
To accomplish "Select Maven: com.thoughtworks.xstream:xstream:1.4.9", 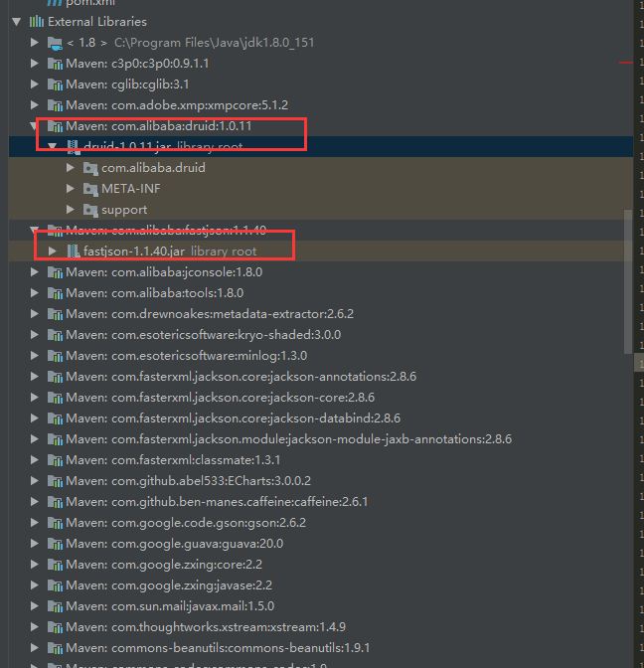I will click(321, 627).
